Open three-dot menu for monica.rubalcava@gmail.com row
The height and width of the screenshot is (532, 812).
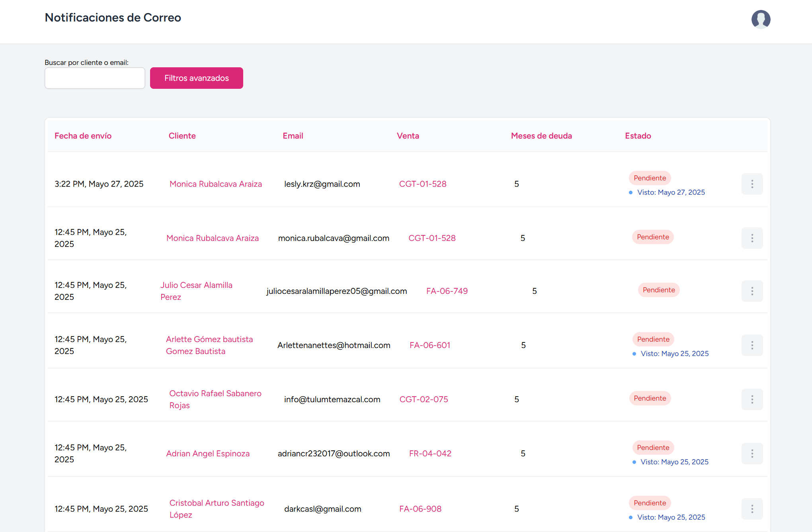752,238
